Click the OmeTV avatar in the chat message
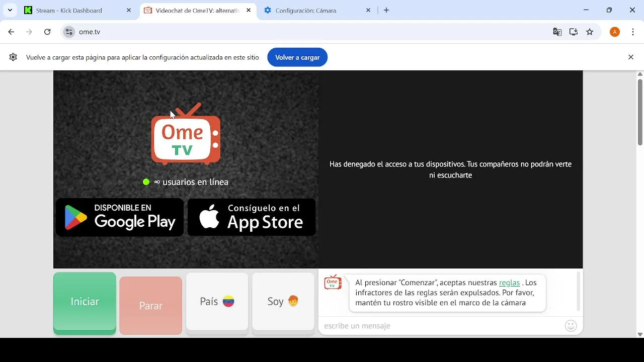Viewport: 644px width, 362px height. click(x=333, y=283)
